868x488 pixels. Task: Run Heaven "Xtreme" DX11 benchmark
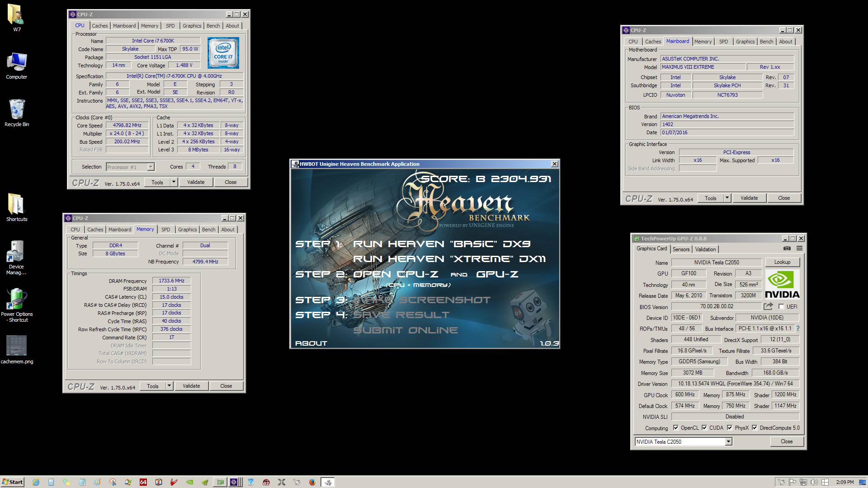(449, 259)
